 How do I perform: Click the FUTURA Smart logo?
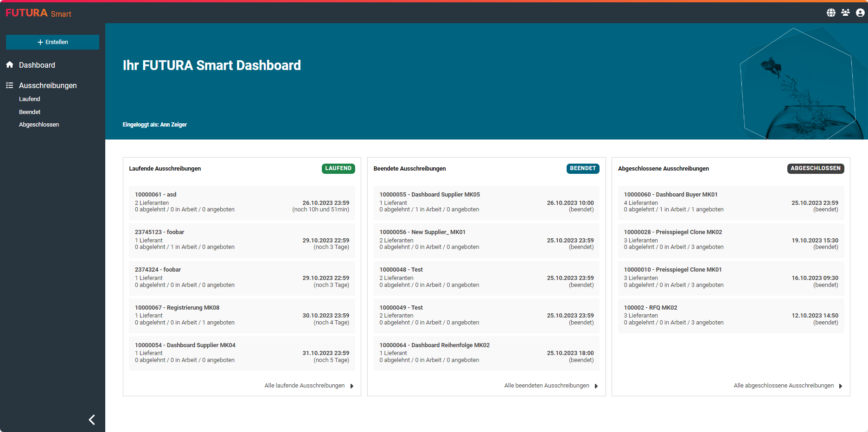tap(38, 13)
